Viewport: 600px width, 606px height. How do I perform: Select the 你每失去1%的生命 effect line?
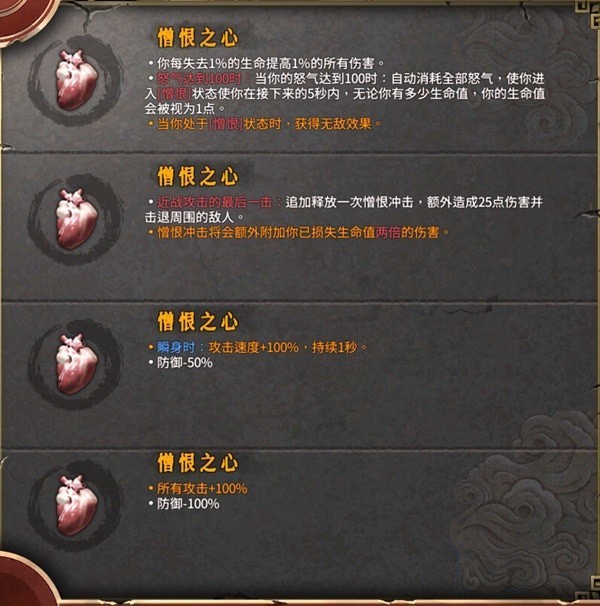tap(267, 63)
